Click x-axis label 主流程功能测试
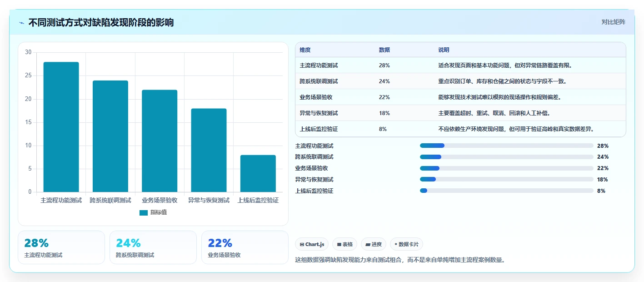This screenshot has width=644, height=282. coord(61,200)
